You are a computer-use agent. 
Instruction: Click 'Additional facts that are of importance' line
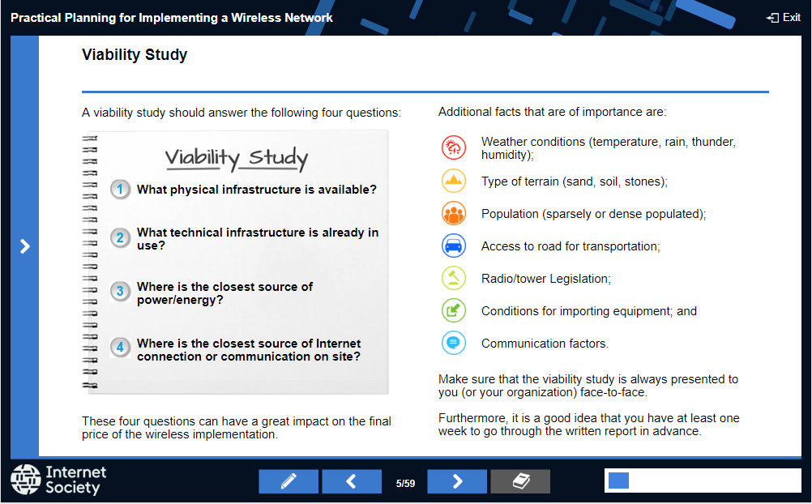point(552,112)
